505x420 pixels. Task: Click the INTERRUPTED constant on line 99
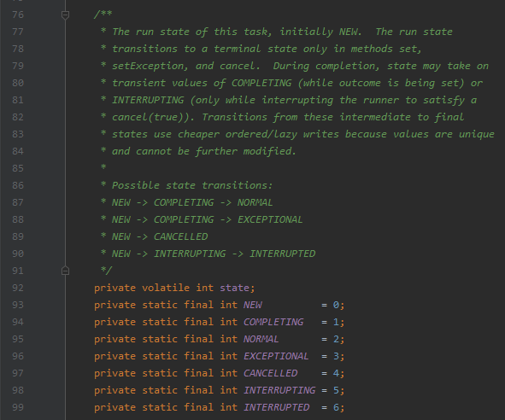point(277,407)
